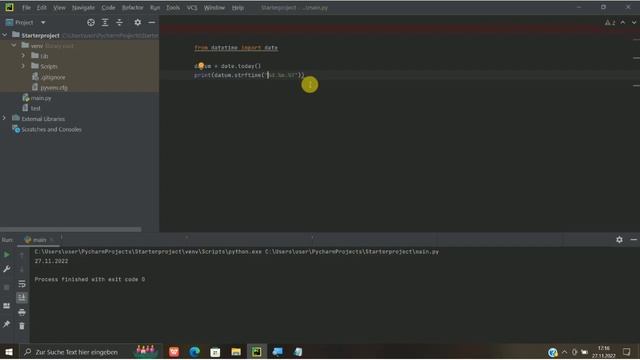Image resolution: width=640 pixels, height=360 pixels.
Task: Open Windows notification center
Action: (x=627, y=352)
